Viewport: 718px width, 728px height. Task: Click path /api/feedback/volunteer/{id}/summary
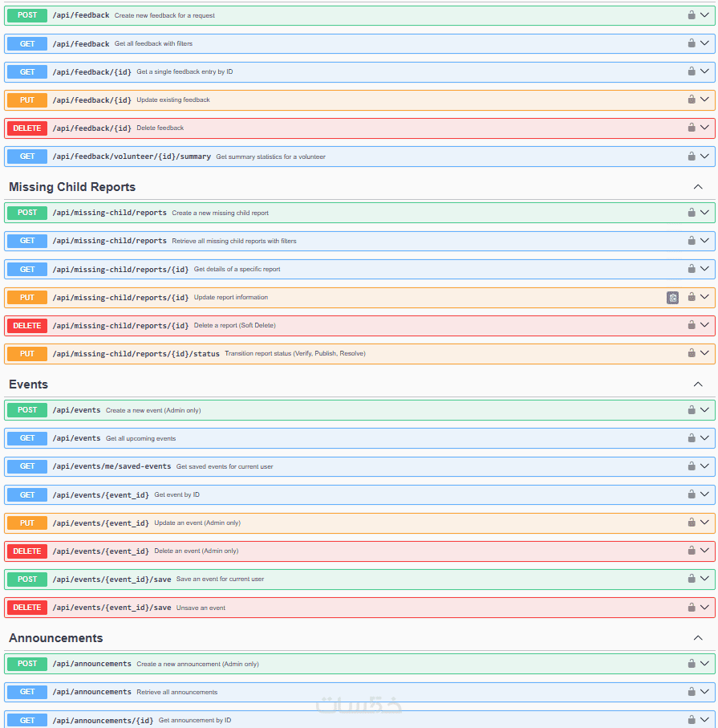click(132, 157)
